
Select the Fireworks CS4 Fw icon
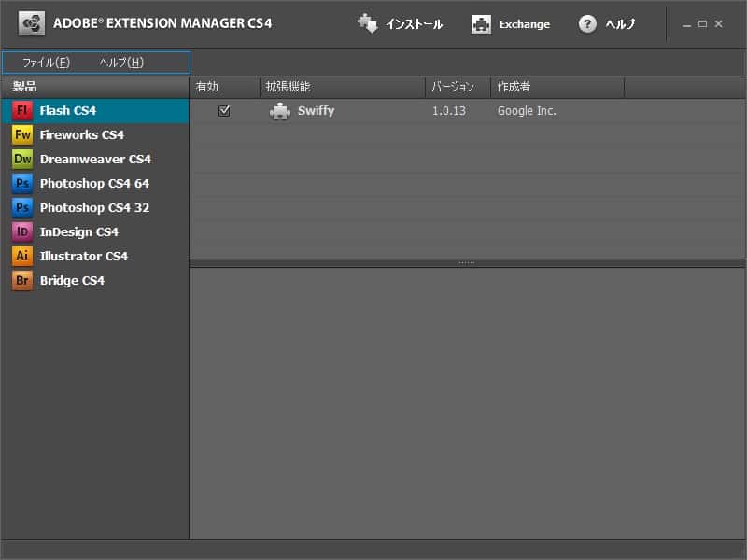click(22, 134)
